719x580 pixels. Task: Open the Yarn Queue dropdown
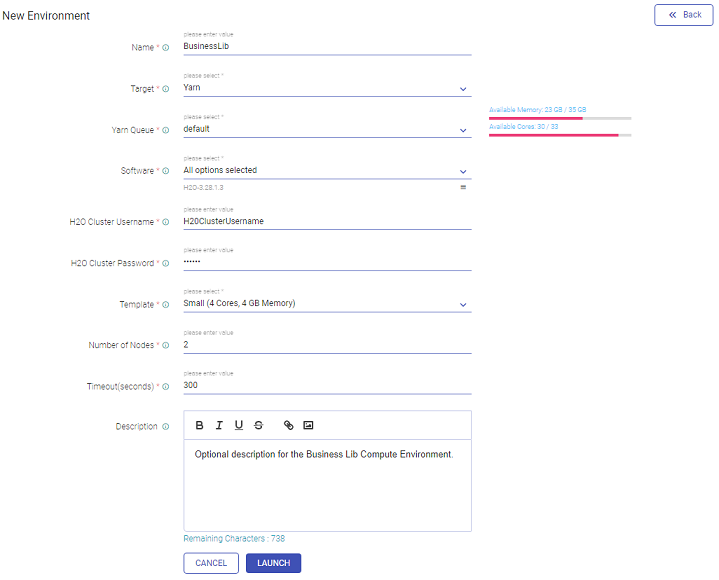coord(327,129)
